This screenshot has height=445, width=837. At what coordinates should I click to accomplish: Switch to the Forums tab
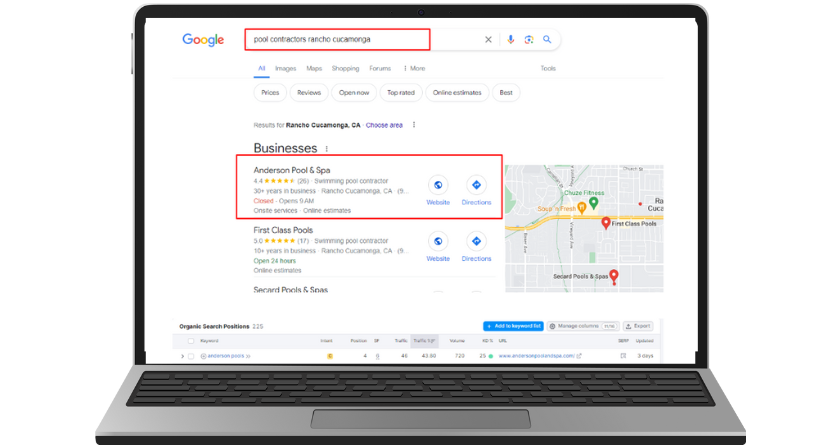pos(380,68)
